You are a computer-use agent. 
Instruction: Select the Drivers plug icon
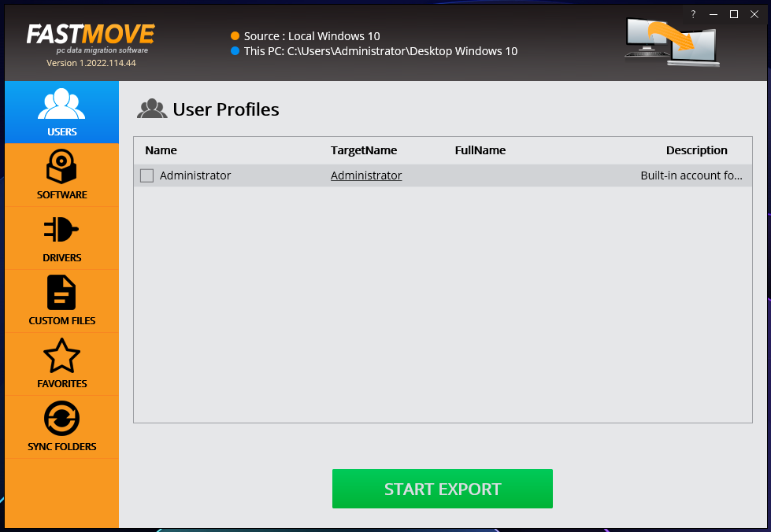(x=61, y=230)
